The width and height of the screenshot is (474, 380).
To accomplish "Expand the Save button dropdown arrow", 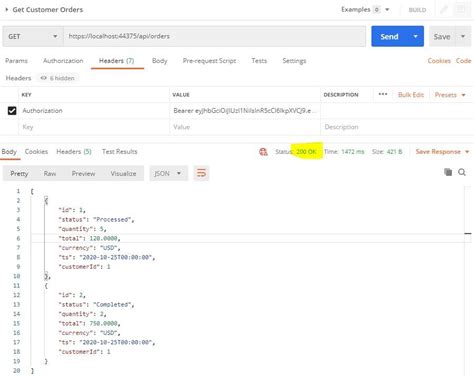I will [463, 36].
